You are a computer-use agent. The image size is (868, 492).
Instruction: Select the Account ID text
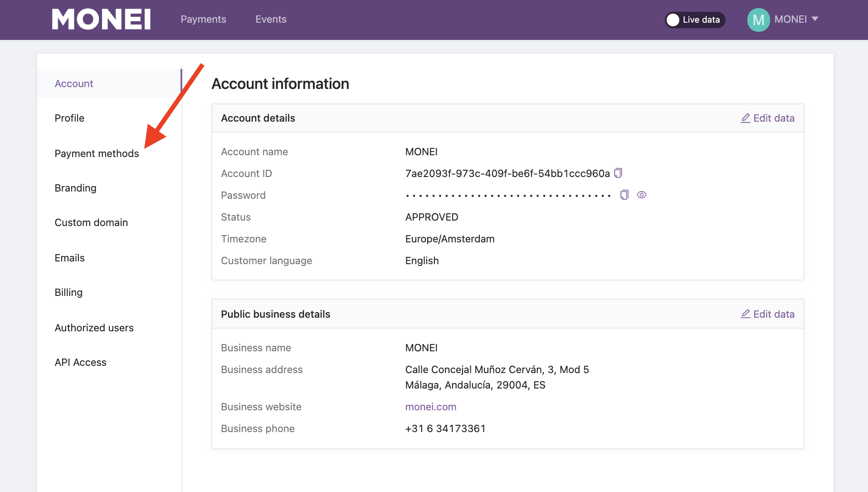(x=507, y=173)
